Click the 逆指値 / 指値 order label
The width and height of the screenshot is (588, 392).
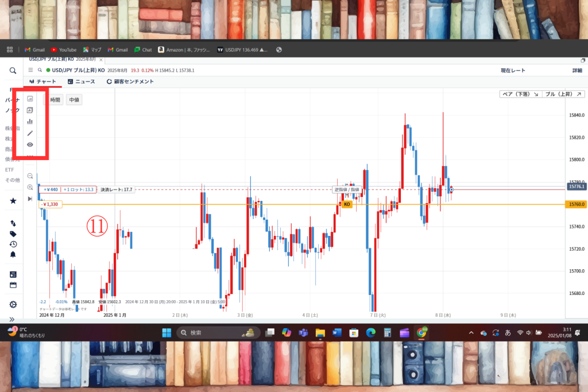coord(347,189)
